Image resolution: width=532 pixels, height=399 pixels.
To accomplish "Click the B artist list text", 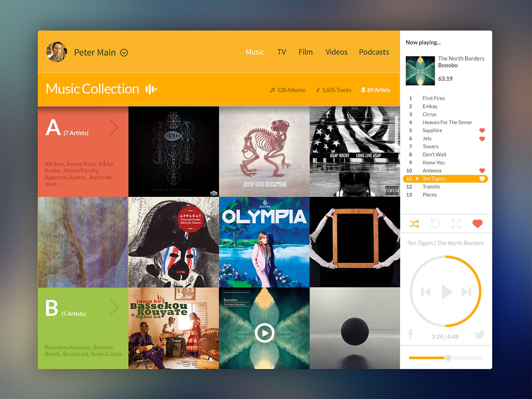I will pos(83,350).
